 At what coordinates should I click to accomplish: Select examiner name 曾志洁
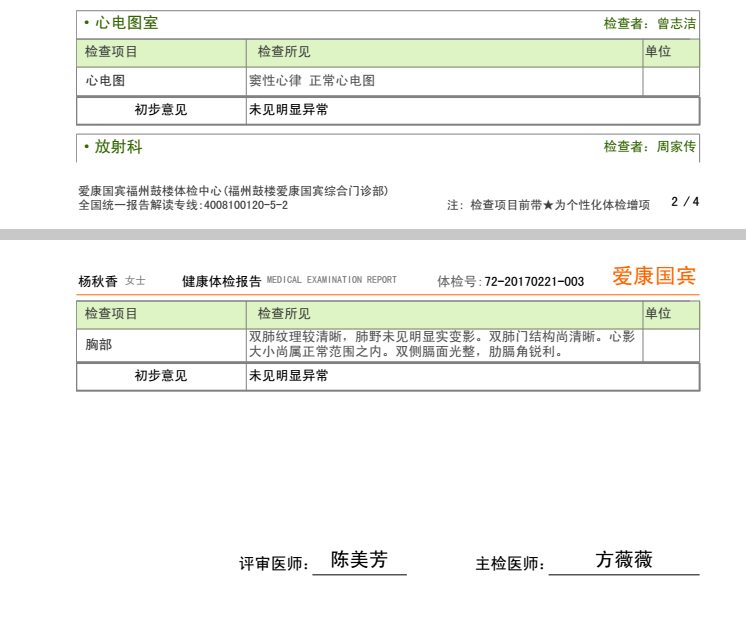point(677,23)
